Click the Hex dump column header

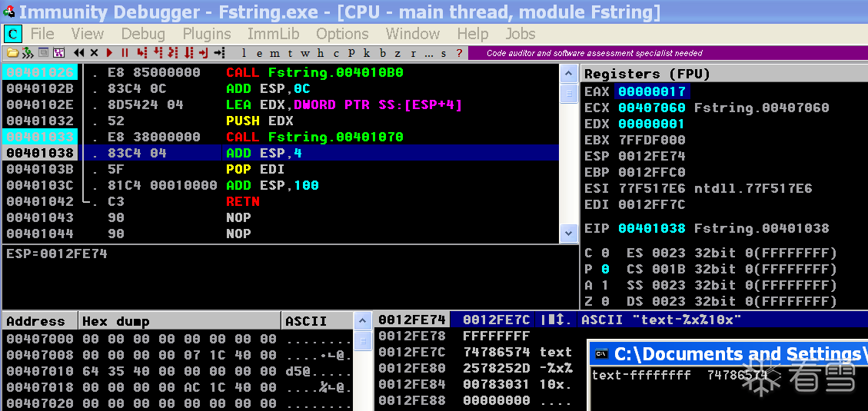180,321
